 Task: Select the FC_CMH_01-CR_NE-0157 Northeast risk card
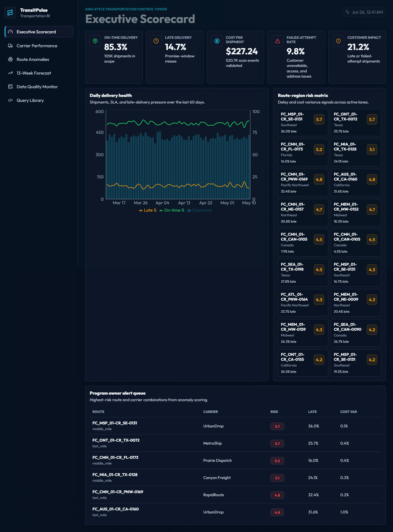pos(303,212)
